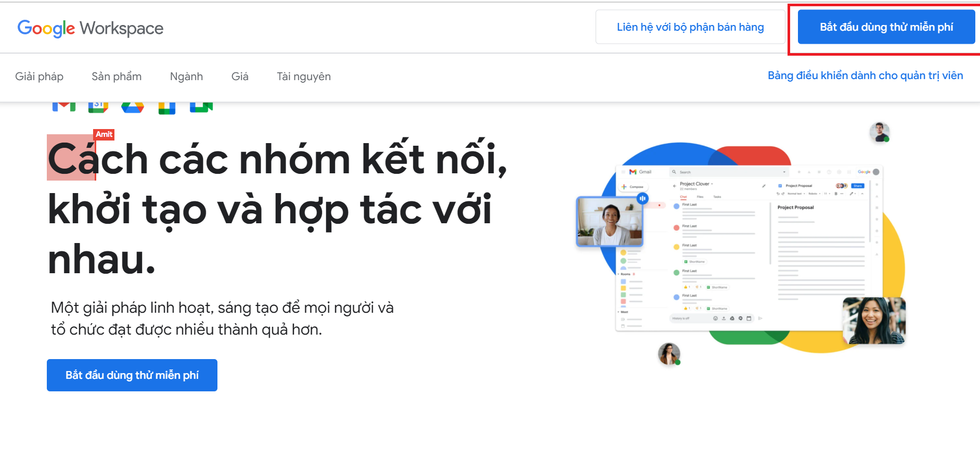Select the smiling woman photo at illustration's bottom right
Image resolution: width=980 pixels, height=459 pixels.
874,321
